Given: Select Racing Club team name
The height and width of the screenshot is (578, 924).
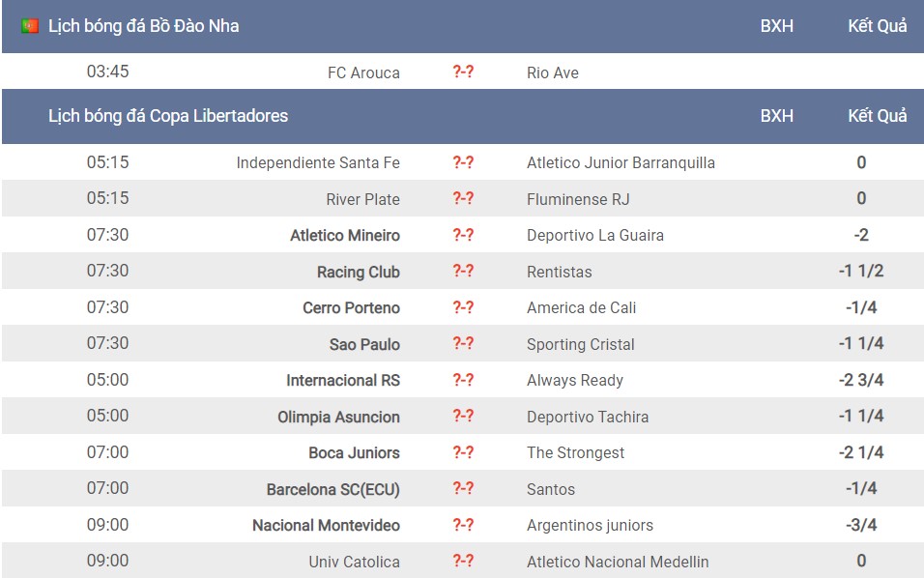Looking at the screenshot, I should point(359,272).
